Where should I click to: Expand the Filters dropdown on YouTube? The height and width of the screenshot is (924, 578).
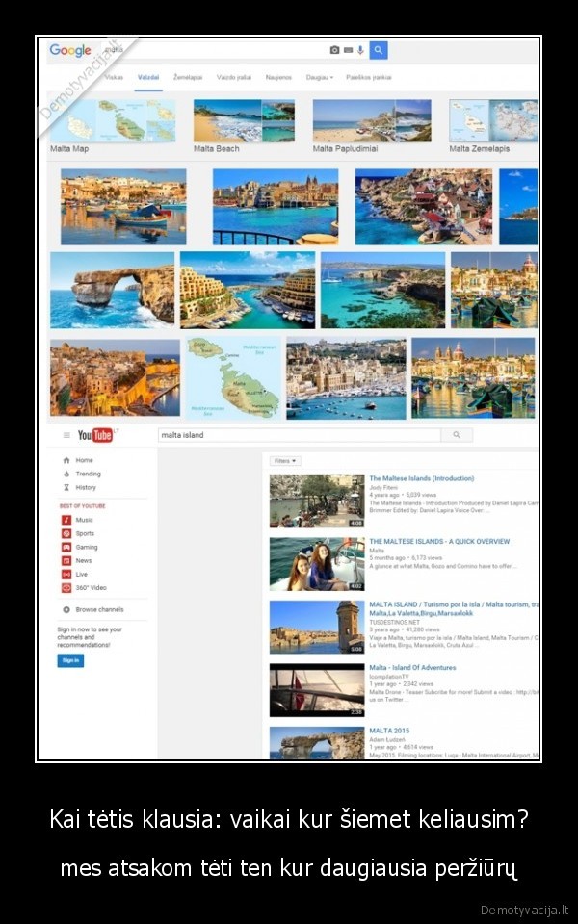coord(285,461)
